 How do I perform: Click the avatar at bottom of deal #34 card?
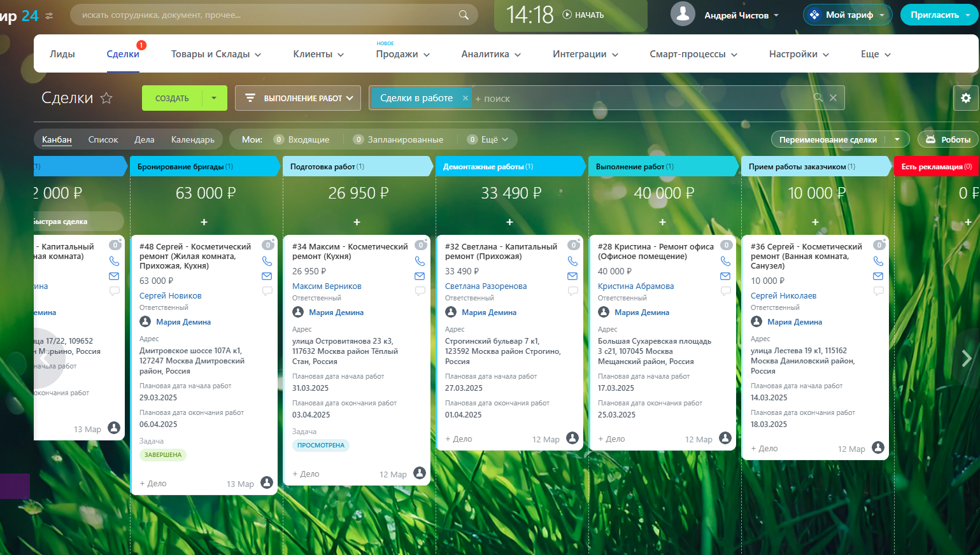(x=420, y=473)
